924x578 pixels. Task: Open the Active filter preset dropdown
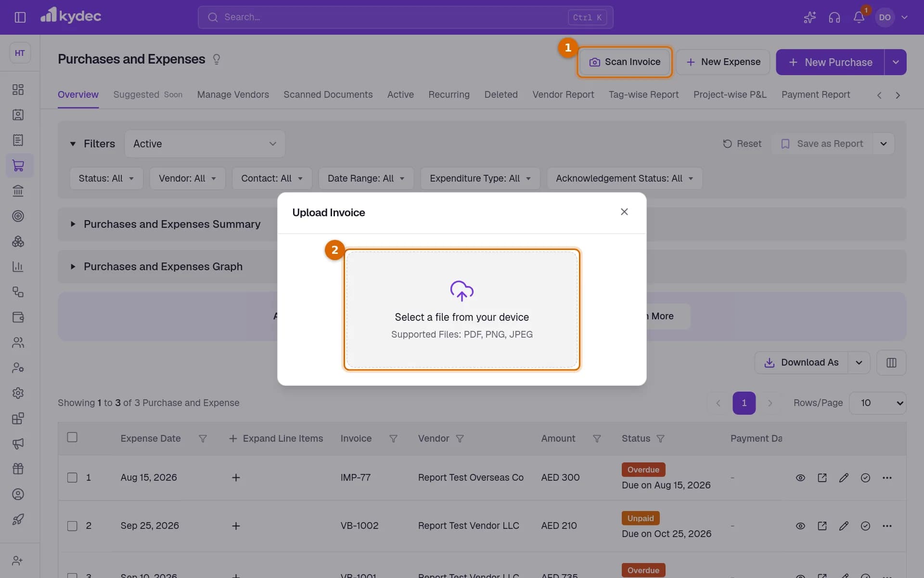click(x=205, y=144)
